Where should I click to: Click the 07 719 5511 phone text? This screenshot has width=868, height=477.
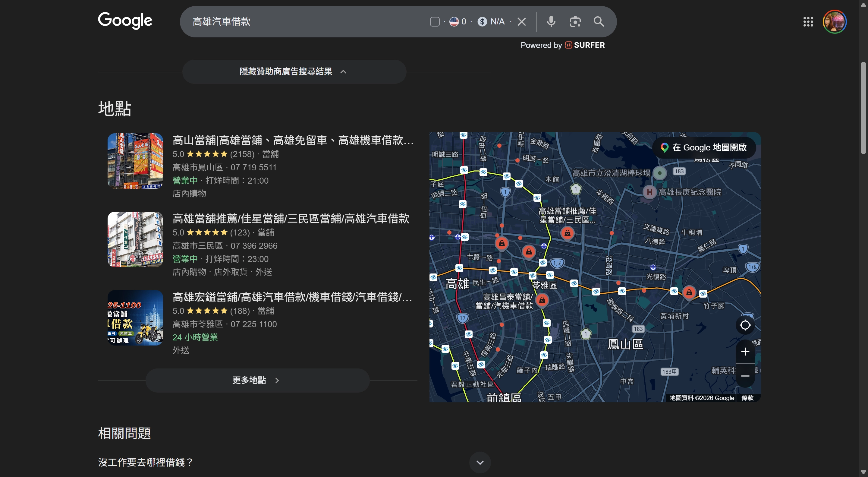click(x=253, y=168)
